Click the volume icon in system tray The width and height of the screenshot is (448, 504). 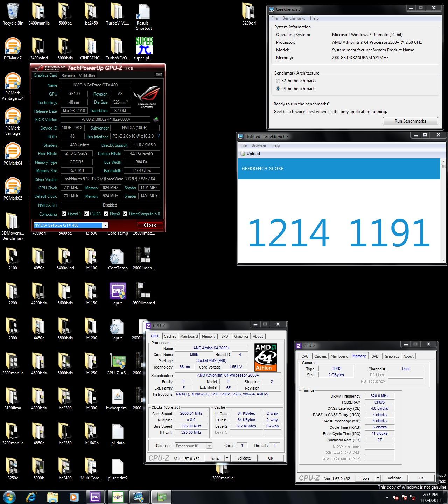tap(396, 497)
